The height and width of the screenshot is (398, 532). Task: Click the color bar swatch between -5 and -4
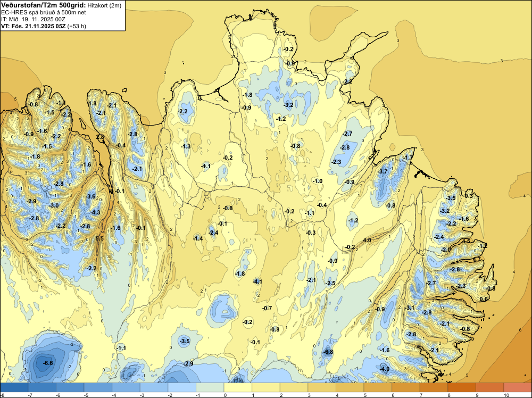click(x=98, y=387)
